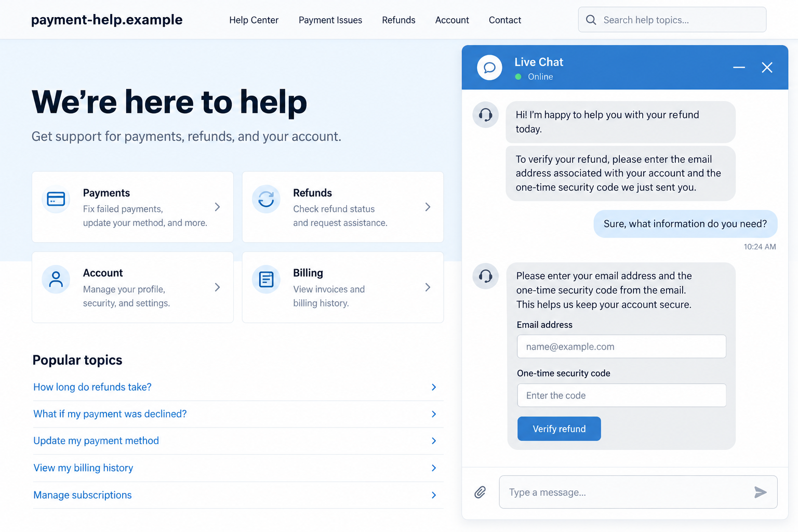Open Payment Issues in top navigation
Viewport: 798px width, 532px height.
coord(330,20)
